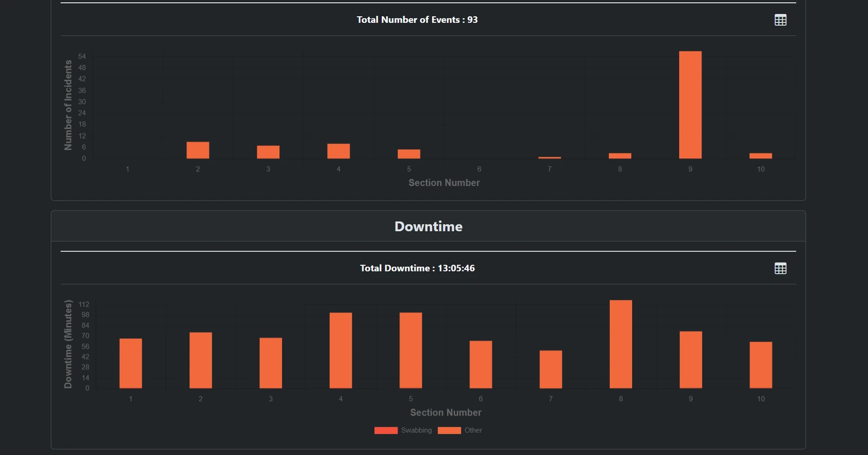
Task: Open table view for Total Downtime chart
Action: 780,268
